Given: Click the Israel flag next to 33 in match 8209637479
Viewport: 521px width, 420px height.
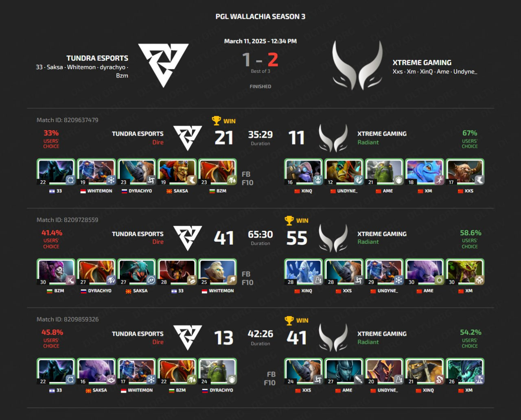Looking at the screenshot, I should click(52, 191).
